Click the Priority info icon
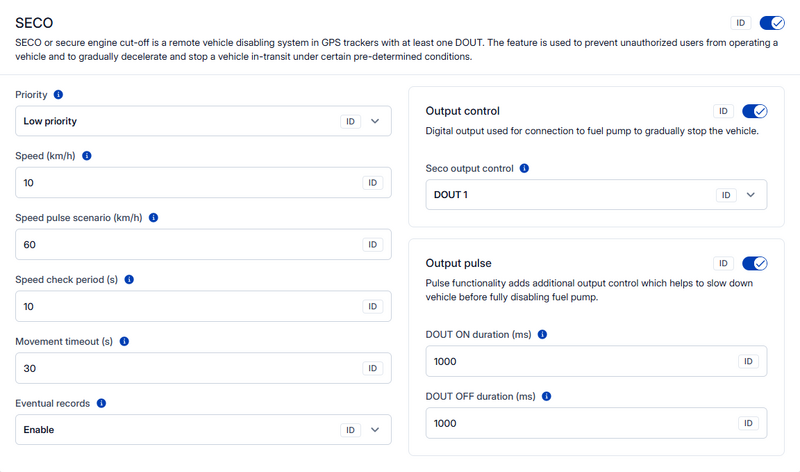Image resolution: width=800 pixels, height=472 pixels. [x=58, y=95]
